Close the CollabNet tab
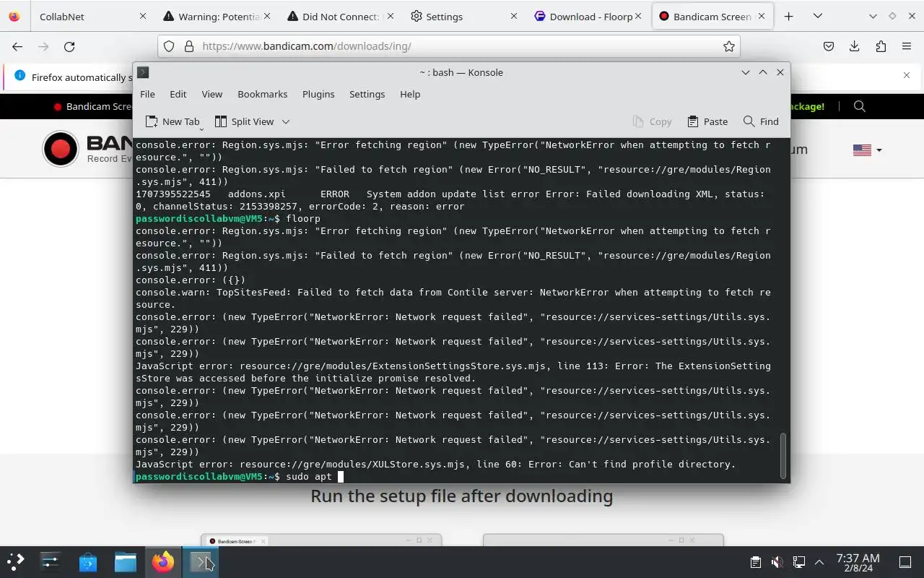The height and width of the screenshot is (578, 924). 142,16
